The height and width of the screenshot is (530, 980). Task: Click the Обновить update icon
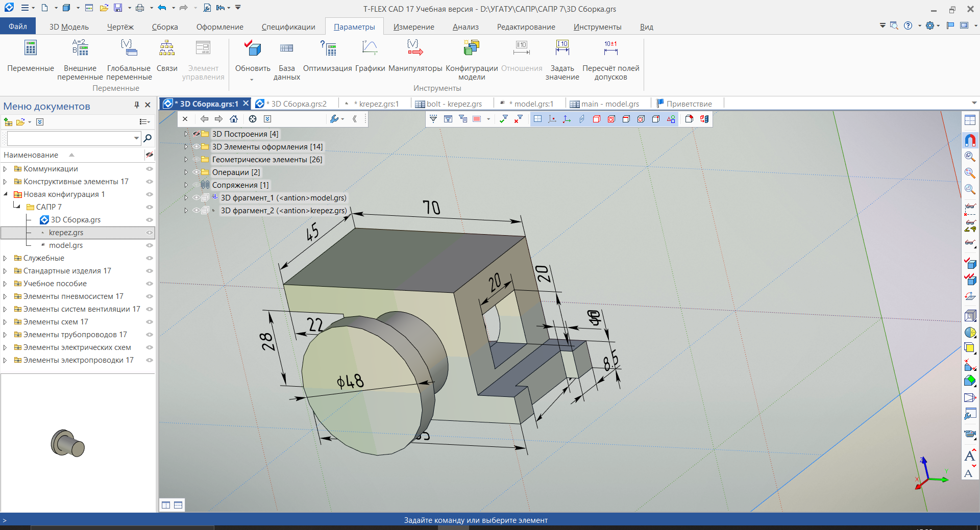[253, 49]
